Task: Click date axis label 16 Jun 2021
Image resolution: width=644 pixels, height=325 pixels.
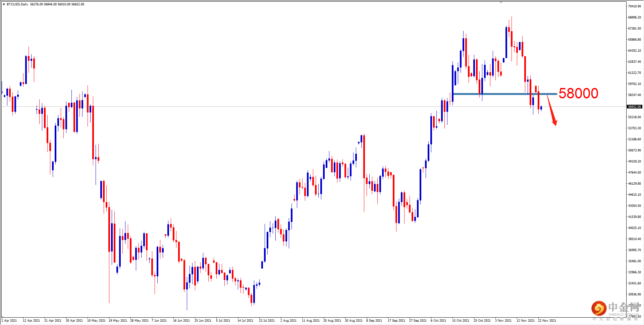Action: [x=181, y=321]
